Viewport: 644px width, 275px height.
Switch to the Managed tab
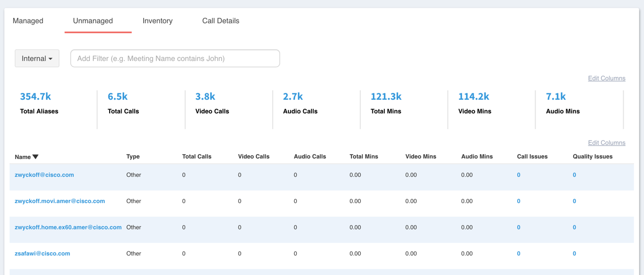point(28,21)
